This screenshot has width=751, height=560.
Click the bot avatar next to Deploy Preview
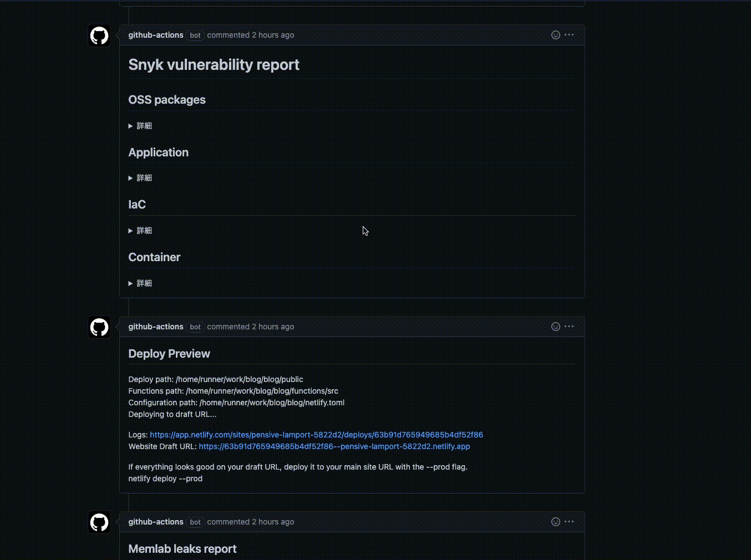(99, 327)
